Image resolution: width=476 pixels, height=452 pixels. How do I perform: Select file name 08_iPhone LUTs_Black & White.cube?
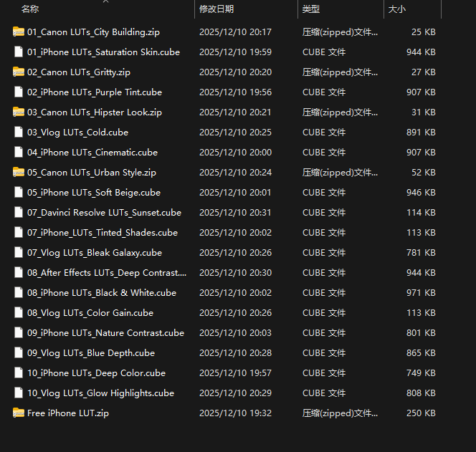point(102,293)
